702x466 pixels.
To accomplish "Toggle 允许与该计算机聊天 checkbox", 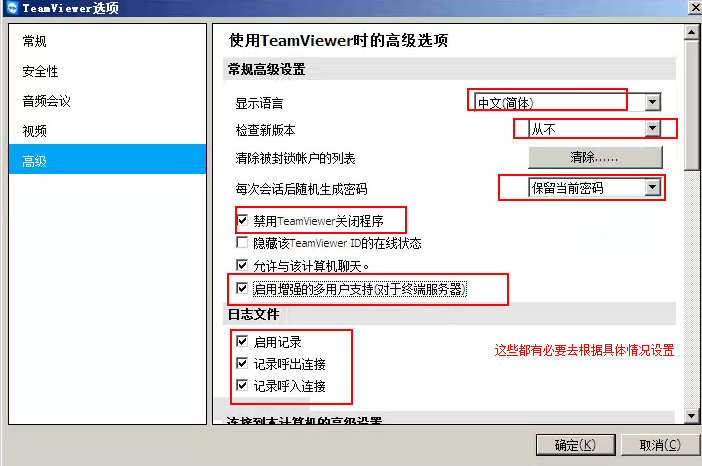I will tap(242, 265).
